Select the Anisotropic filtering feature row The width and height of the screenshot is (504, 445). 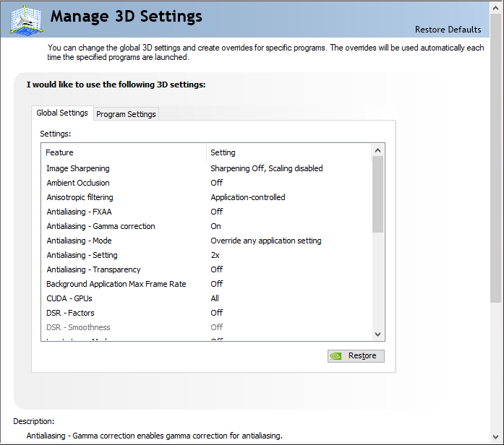click(x=206, y=197)
